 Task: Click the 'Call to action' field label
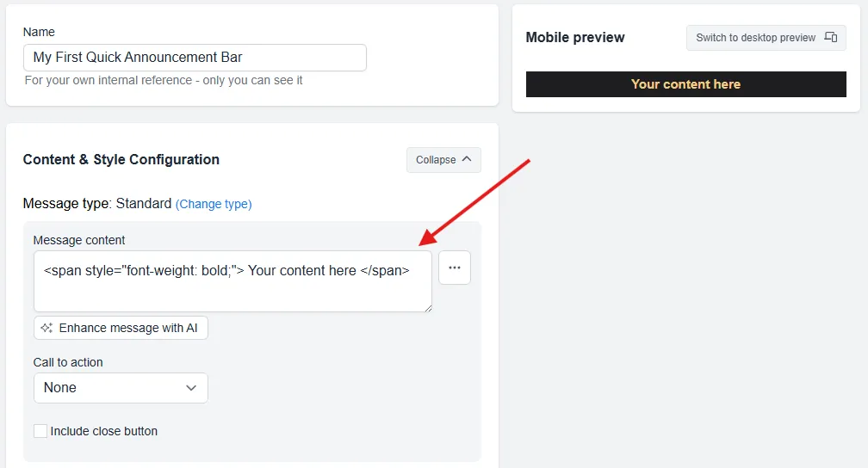click(x=68, y=362)
